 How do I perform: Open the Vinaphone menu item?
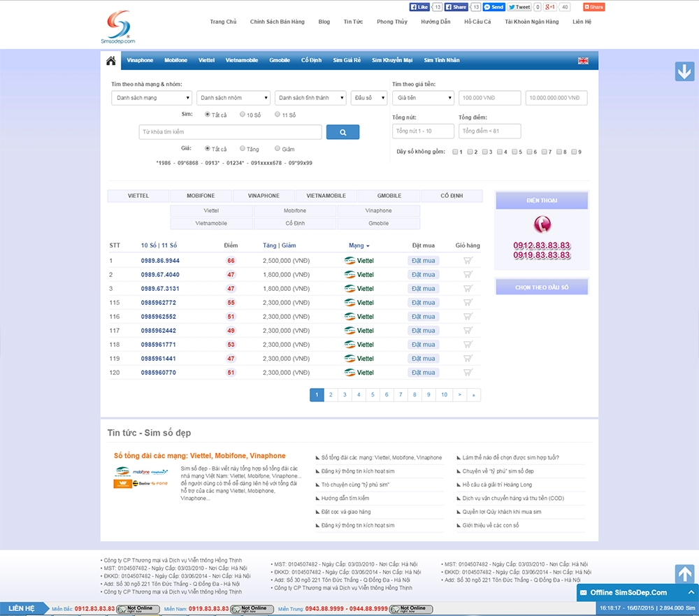[140, 61]
